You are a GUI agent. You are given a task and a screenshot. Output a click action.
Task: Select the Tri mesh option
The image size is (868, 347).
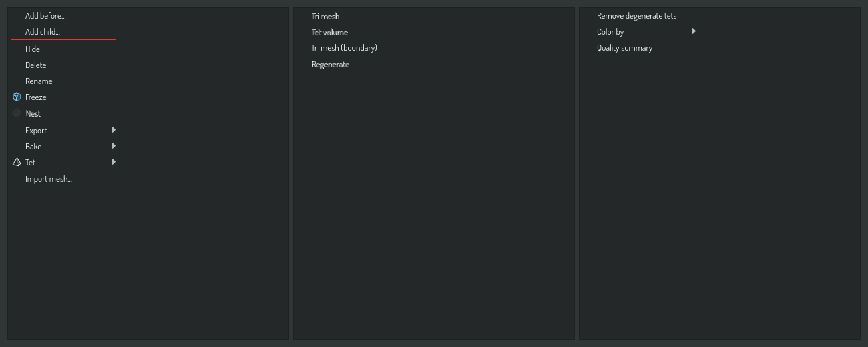pyautogui.click(x=325, y=16)
